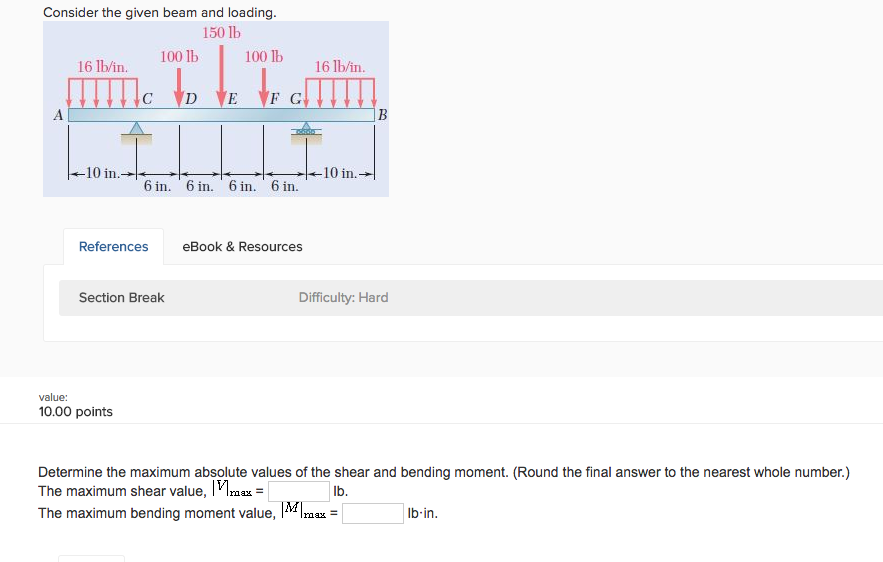This screenshot has width=883, height=562.
Task: Open the References tab
Action: [113, 247]
